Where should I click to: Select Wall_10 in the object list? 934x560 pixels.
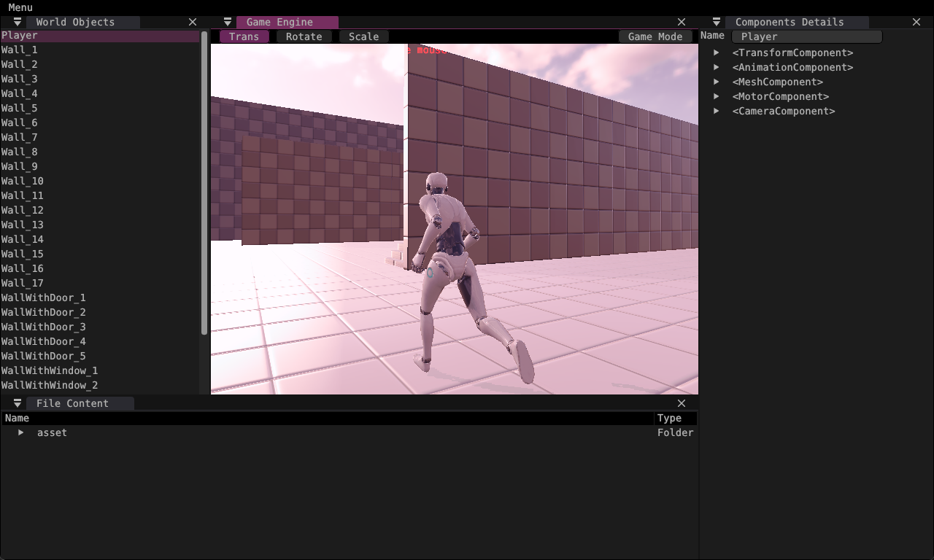coord(100,181)
